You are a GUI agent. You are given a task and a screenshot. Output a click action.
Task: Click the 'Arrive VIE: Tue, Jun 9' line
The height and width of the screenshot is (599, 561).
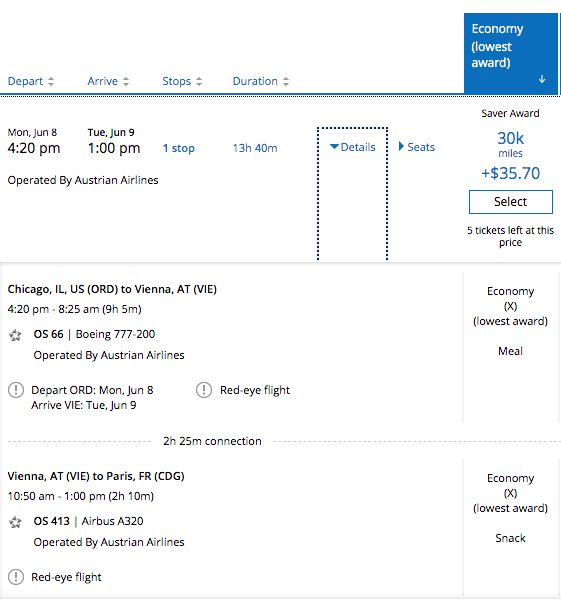[x=84, y=405]
